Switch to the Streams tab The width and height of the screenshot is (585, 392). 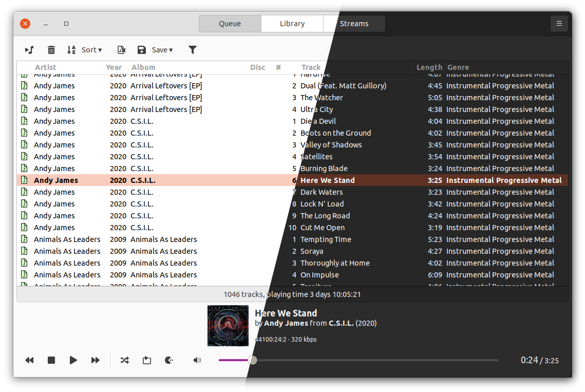pyautogui.click(x=354, y=24)
